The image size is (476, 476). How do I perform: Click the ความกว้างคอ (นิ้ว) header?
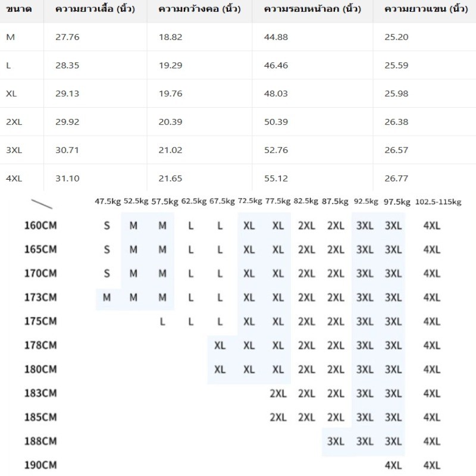tap(199, 9)
